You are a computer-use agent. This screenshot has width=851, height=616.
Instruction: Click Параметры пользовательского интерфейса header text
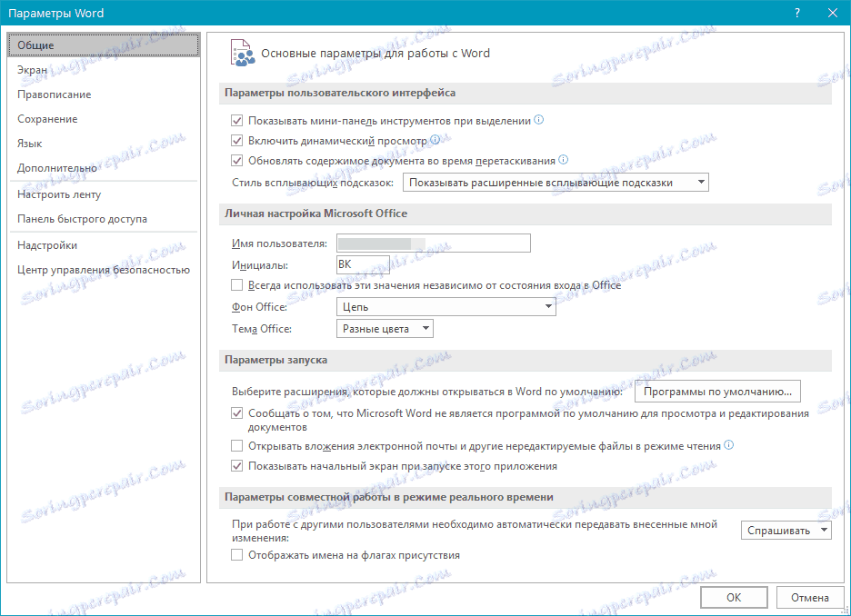(x=340, y=93)
